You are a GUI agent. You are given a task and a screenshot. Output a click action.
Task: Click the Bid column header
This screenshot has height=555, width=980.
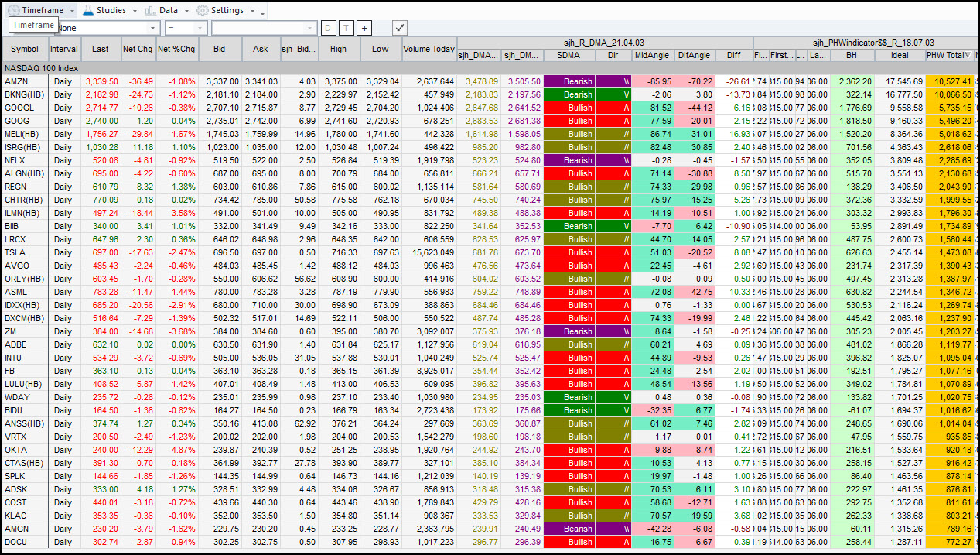coord(220,49)
